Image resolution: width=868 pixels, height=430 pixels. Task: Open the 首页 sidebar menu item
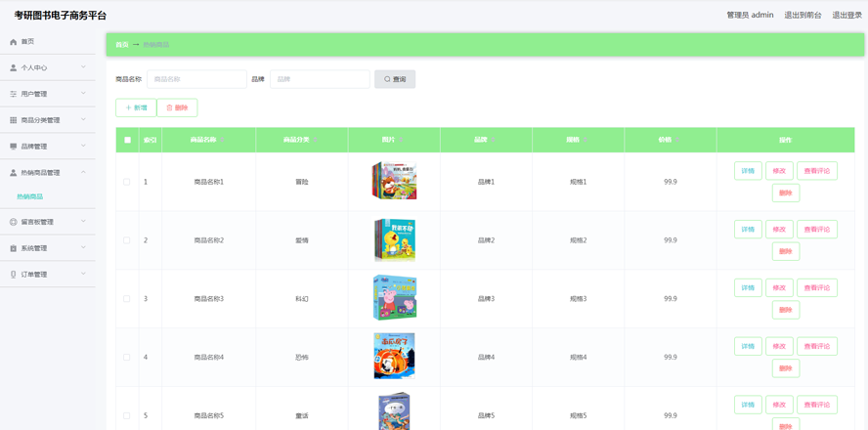pyautogui.click(x=48, y=41)
